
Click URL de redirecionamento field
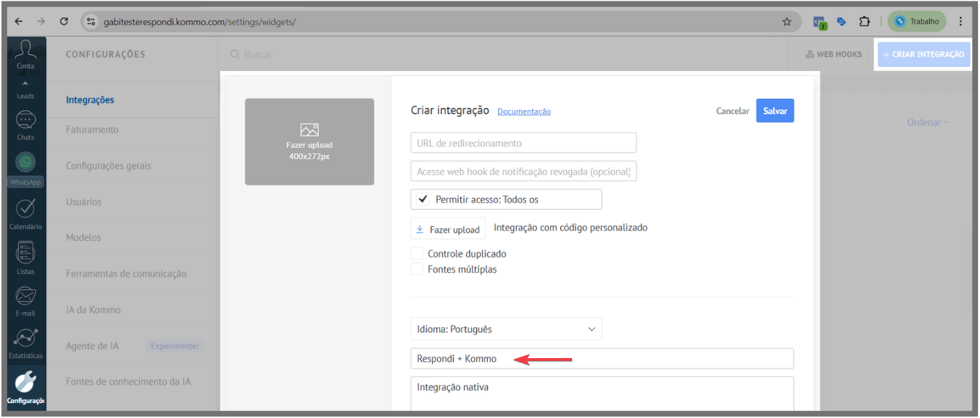[523, 143]
